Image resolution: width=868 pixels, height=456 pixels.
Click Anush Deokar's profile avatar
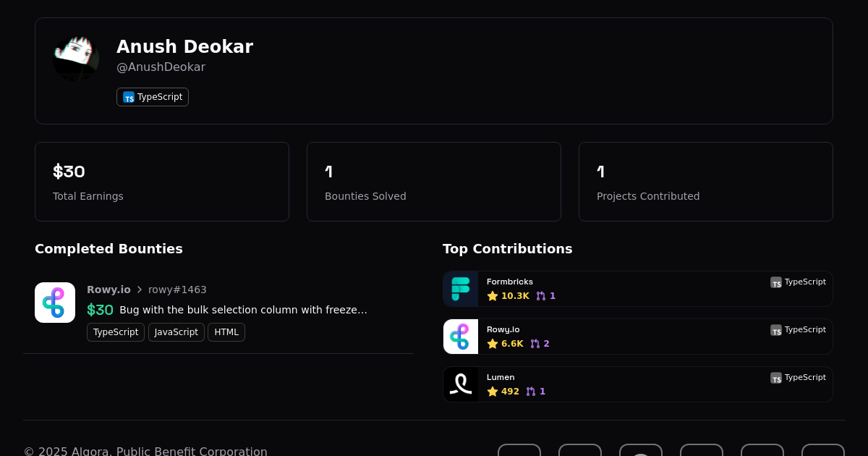coord(76,58)
